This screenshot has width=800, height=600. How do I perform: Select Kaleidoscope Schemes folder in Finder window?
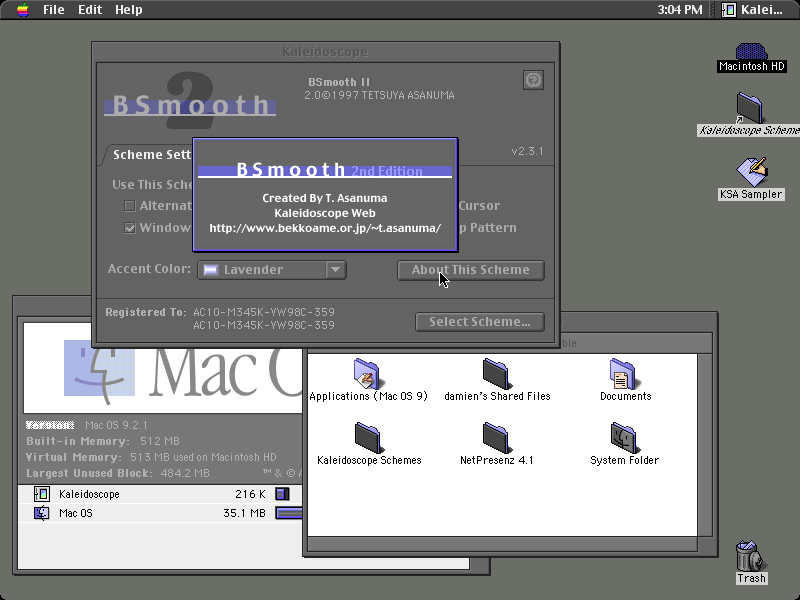pos(368,437)
